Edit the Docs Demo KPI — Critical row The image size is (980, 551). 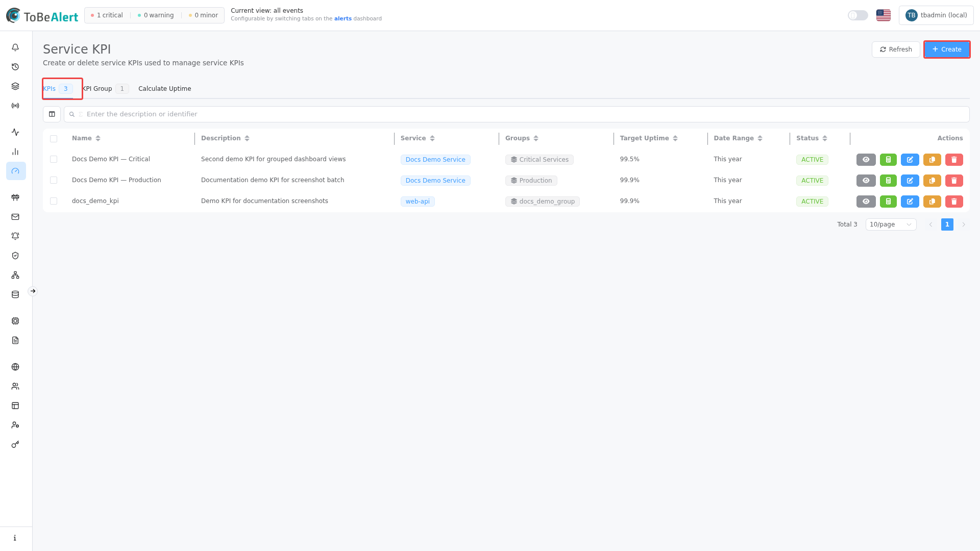click(910, 160)
